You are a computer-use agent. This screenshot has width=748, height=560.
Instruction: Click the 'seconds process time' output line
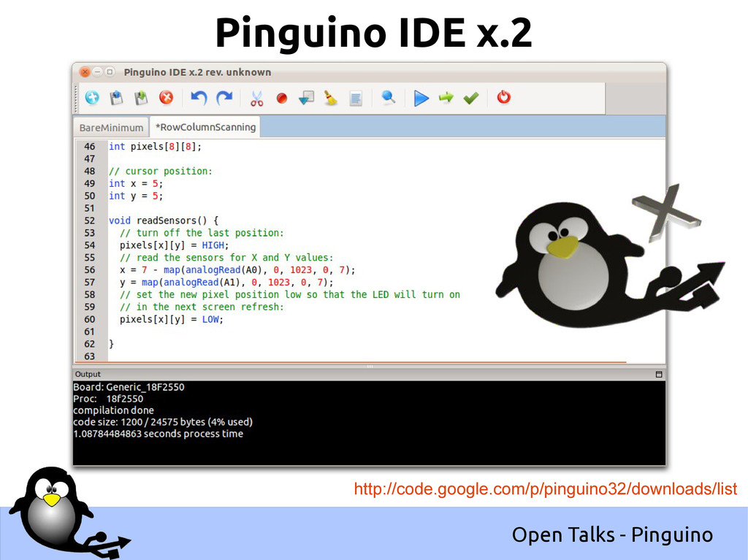click(158, 434)
